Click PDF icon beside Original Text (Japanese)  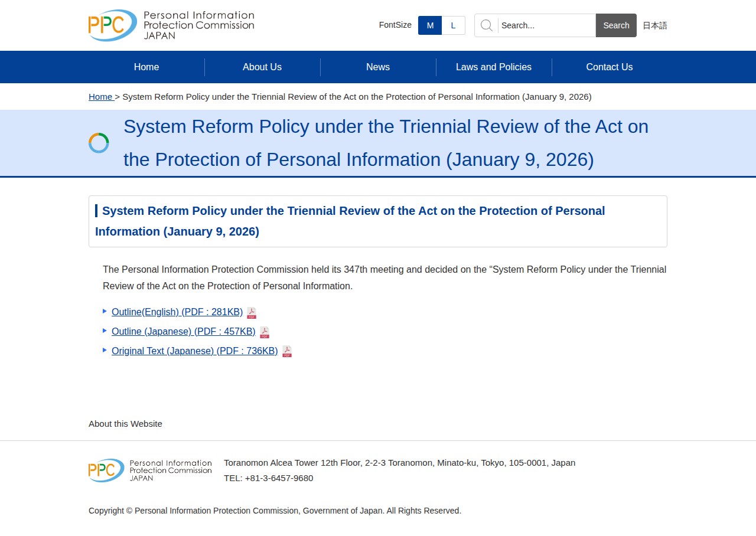[287, 352]
